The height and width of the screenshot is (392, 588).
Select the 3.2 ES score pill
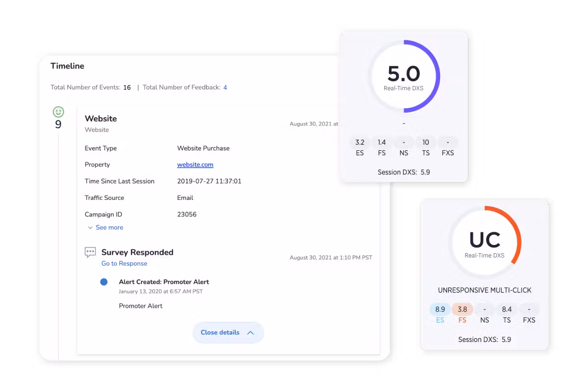[x=360, y=143]
